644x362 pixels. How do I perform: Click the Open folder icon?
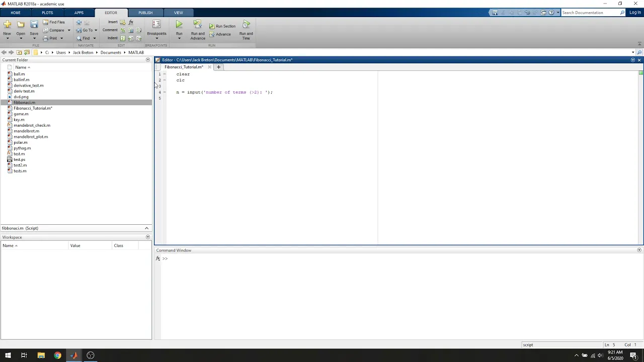pyautogui.click(x=21, y=24)
